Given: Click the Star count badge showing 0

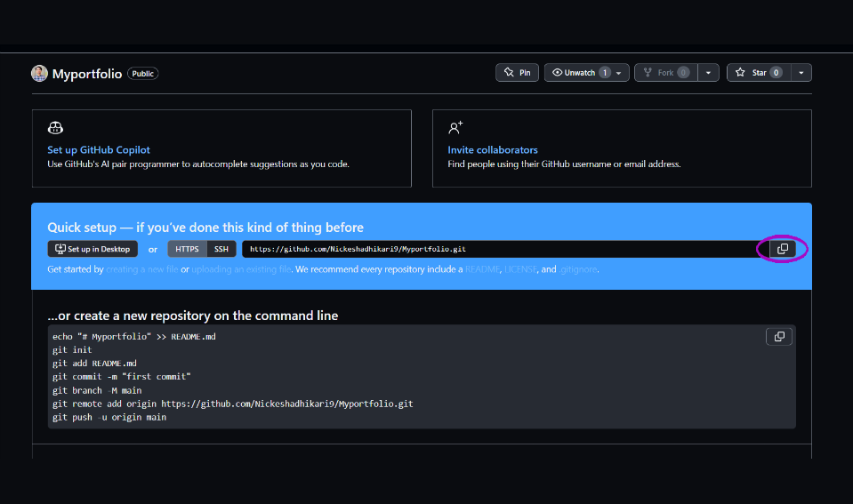Looking at the screenshot, I should pos(777,72).
